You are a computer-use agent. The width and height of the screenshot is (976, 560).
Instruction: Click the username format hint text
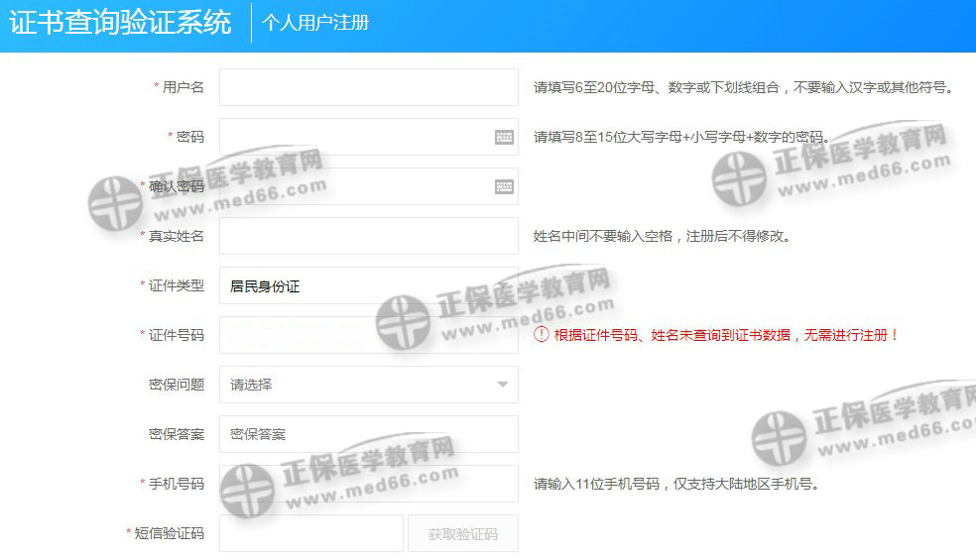(743, 87)
